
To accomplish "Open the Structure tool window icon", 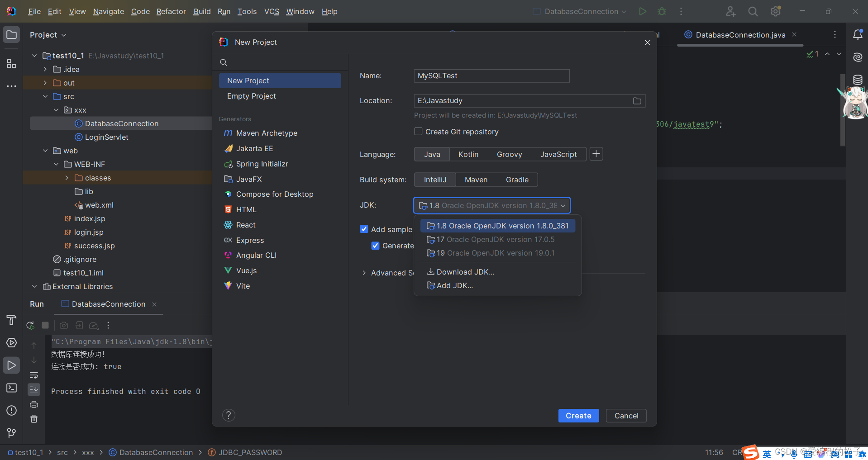I will point(11,64).
